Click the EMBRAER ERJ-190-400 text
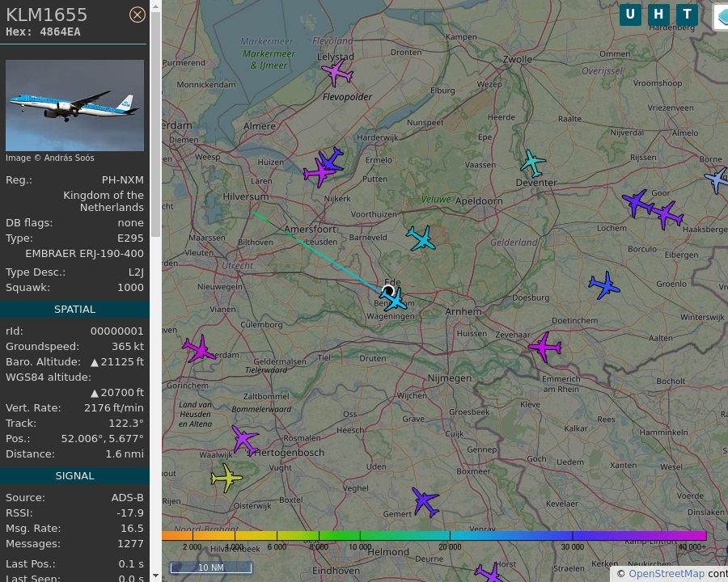This screenshot has width=728, height=582. pos(84,254)
